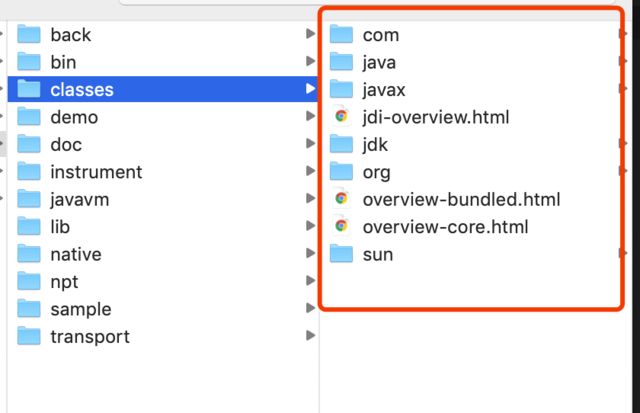
Task: Expand the lib folder disclosure arrow
Action: pyautogui.click(x=310, y=227)
